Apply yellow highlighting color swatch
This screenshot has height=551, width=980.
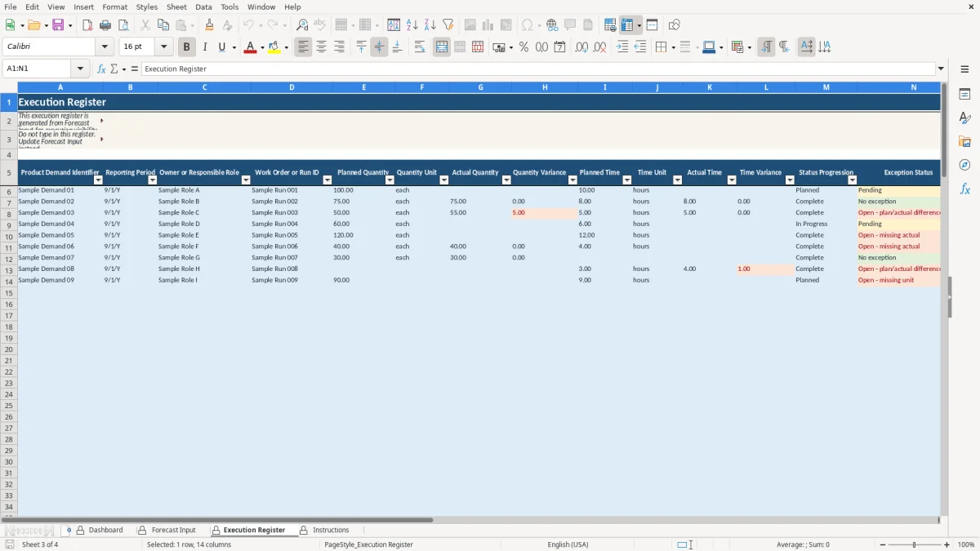274,47
